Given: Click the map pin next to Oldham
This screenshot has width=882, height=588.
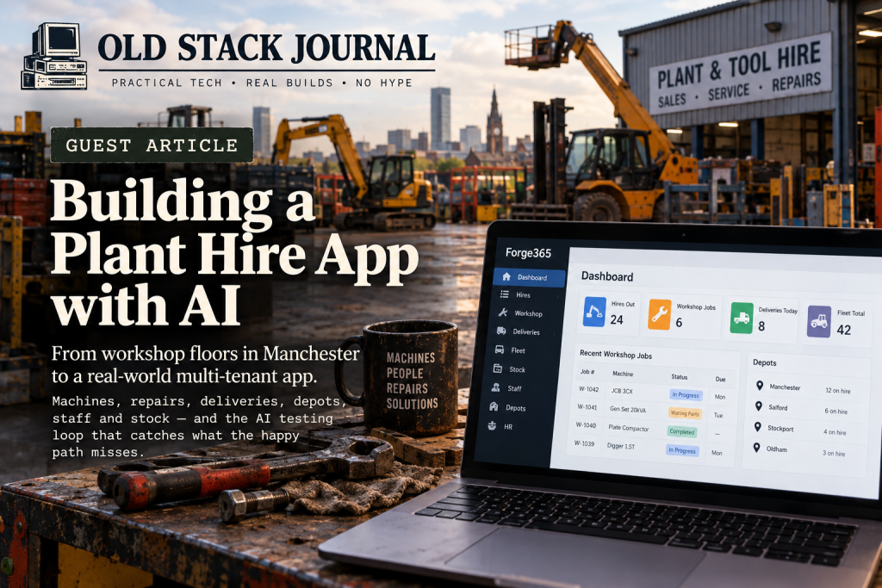Looking at the screenshot, I should tap(756, 448).
